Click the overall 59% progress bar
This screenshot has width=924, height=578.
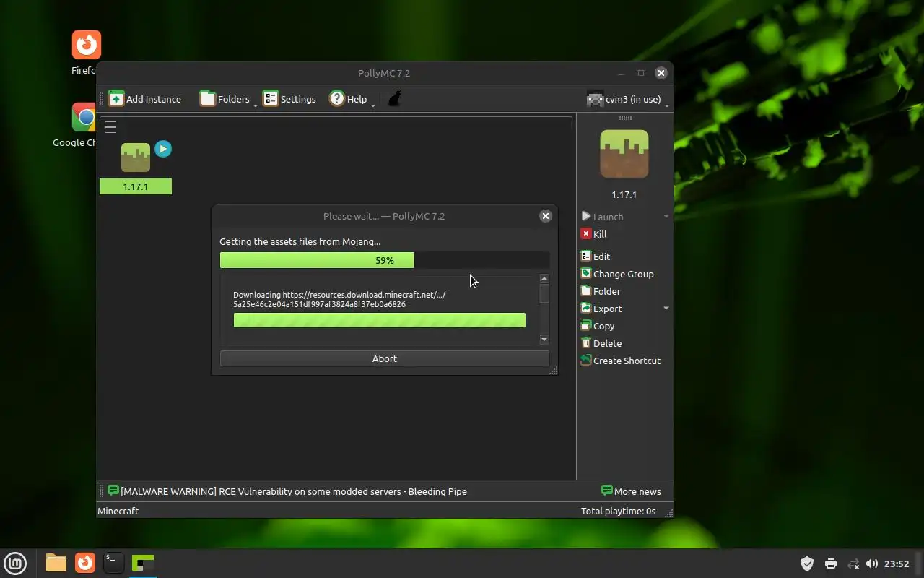click(x=385, y=260)
